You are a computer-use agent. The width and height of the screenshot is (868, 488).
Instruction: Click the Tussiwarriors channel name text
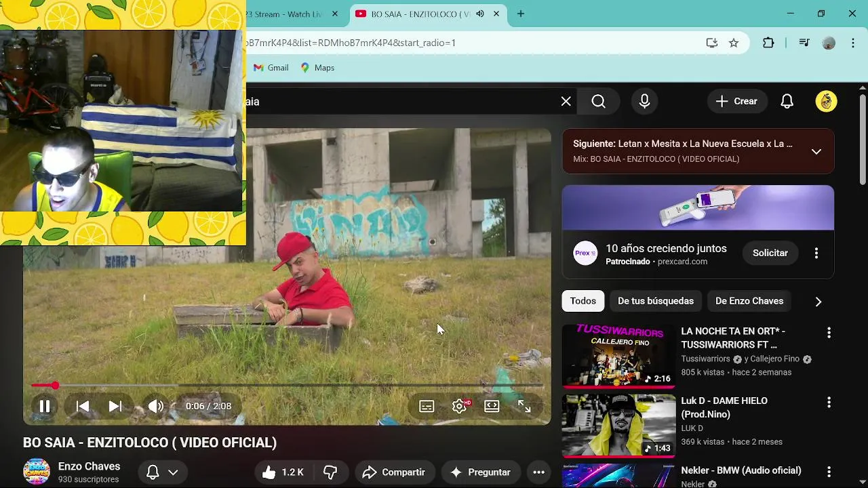point(706,359)
